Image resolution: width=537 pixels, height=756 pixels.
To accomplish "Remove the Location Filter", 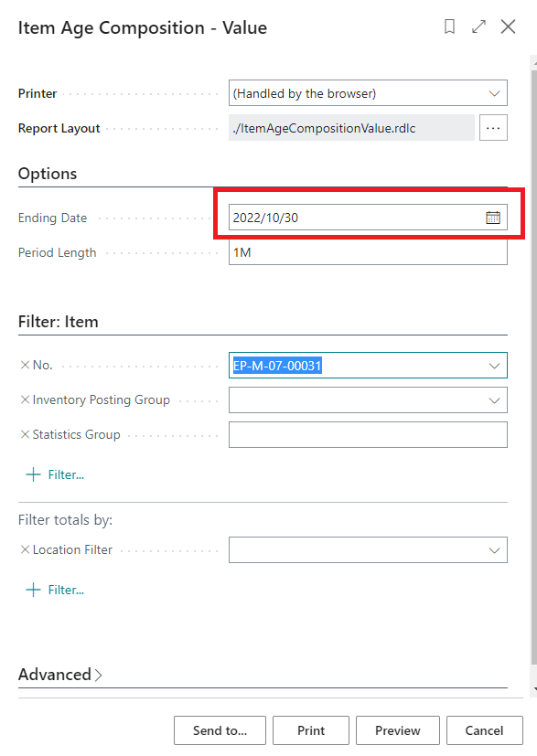I will tap(24, 549).
